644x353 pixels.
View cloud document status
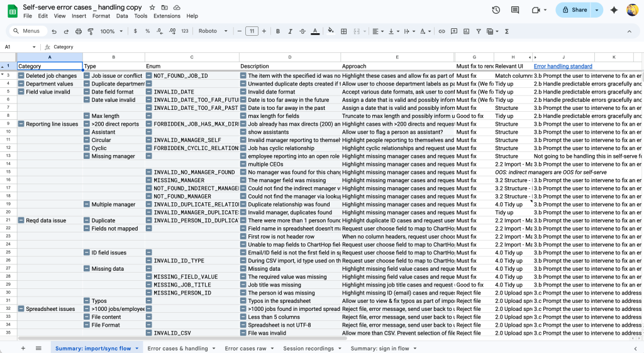177,8
